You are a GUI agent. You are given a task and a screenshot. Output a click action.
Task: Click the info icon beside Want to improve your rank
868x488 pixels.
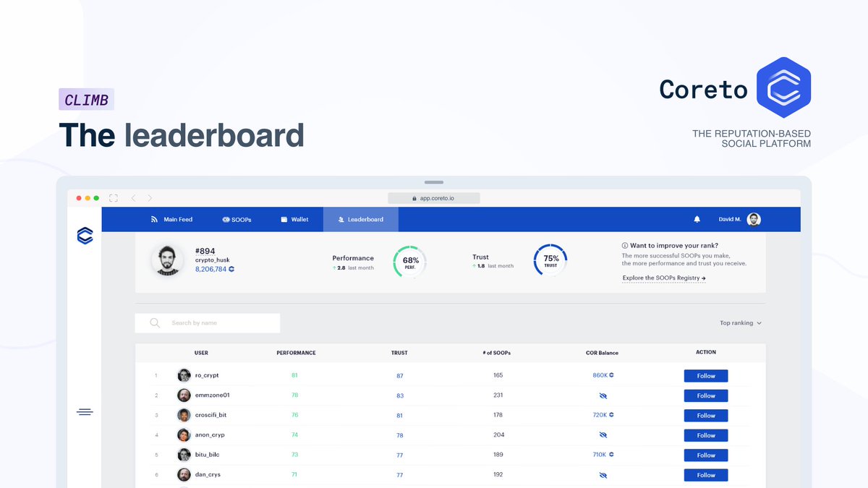coord(625,246)
